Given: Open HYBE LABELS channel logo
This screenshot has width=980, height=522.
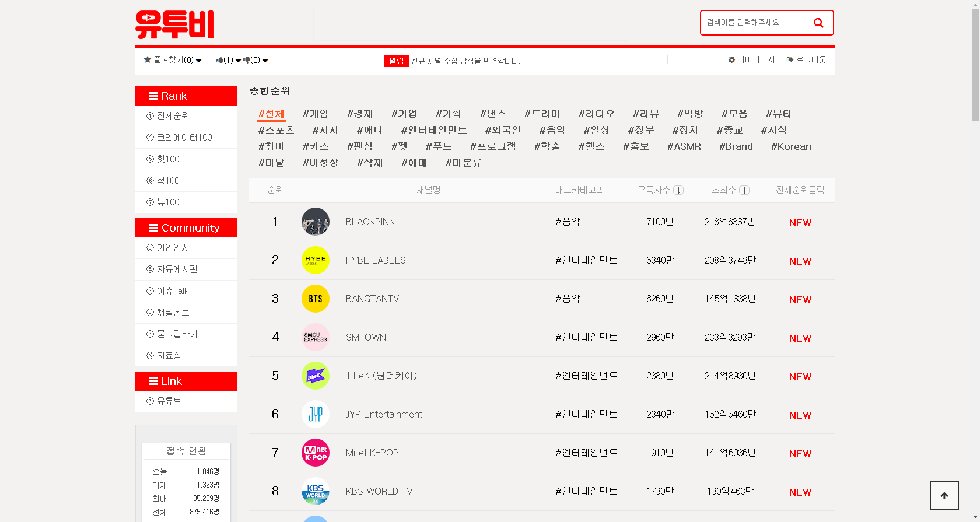Looking at the screenshot, I should [x=316, y=260].
